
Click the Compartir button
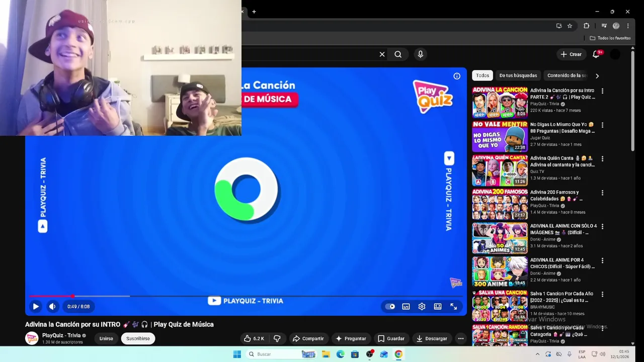[308, 338]
